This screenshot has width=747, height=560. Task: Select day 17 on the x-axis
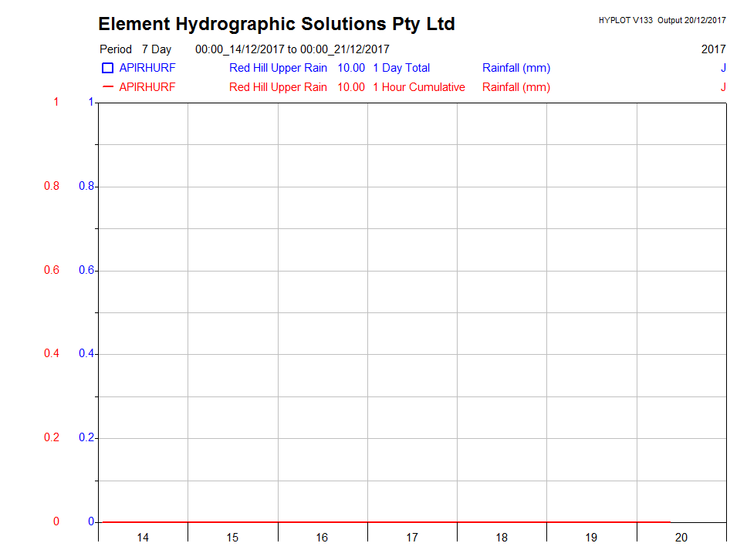[412, 537]
